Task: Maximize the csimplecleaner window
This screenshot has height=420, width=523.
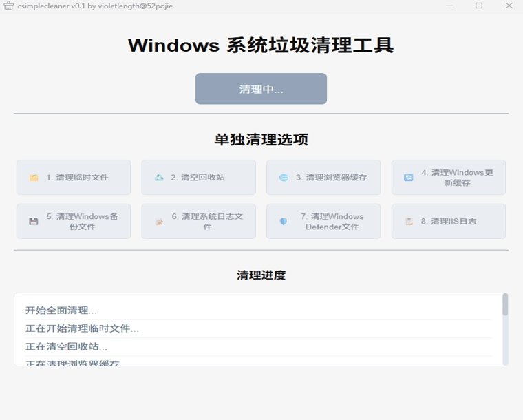Action: click(479, 6)
